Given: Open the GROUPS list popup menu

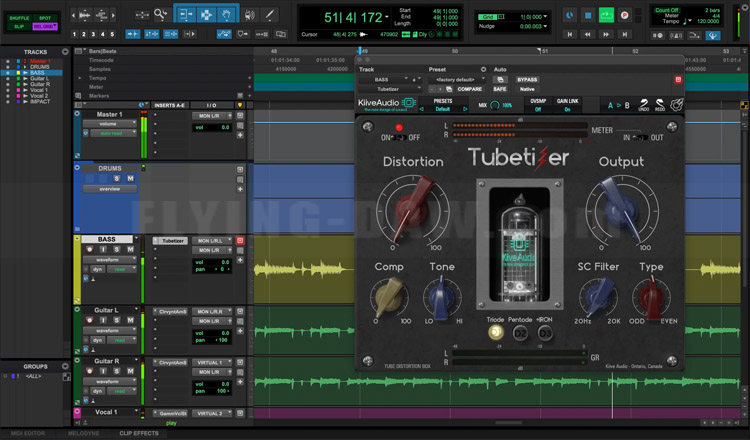Looking at the screenshot, I should [x=65, y=366].
